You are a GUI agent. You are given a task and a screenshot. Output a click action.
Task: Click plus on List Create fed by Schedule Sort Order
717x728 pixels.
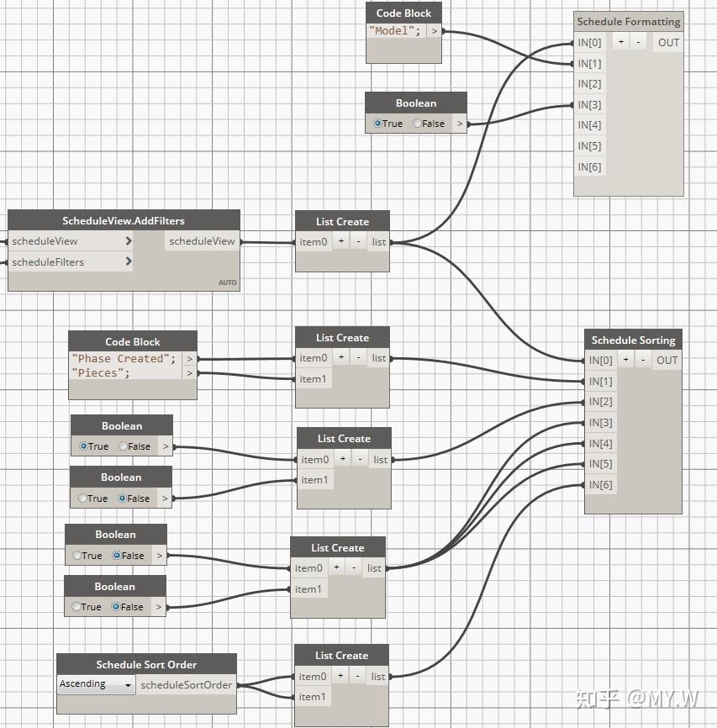pyautogui.click(x=340, y=676)
